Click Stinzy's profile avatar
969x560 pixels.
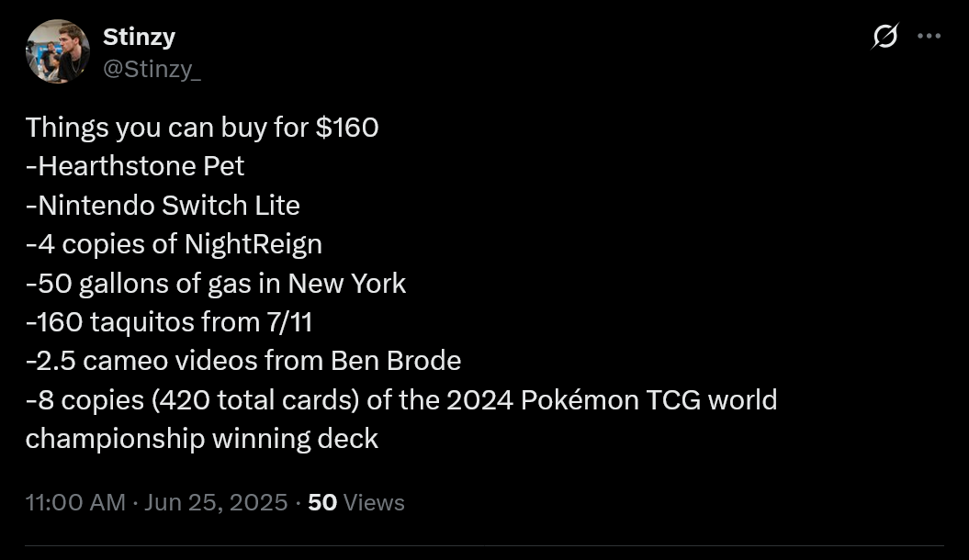[x=57, y=51]
